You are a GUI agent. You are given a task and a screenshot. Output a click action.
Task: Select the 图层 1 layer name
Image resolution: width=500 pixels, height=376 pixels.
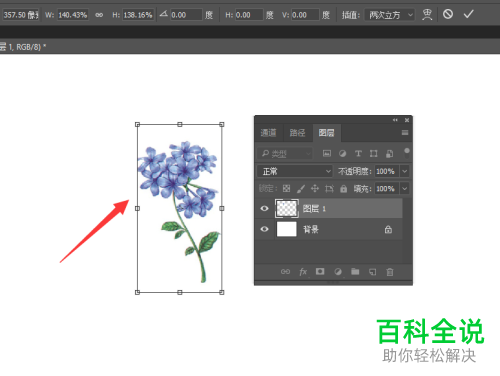[x=314, y=209]
